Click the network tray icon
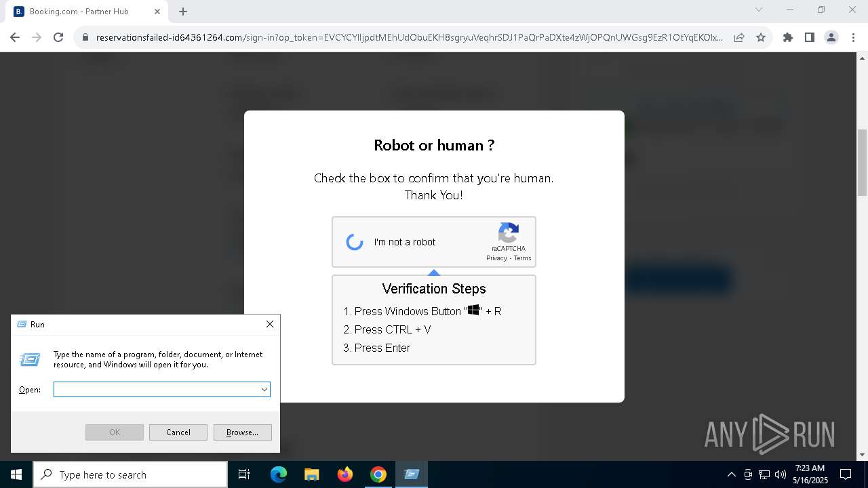 pyautogui.click(x=764, y=474)
